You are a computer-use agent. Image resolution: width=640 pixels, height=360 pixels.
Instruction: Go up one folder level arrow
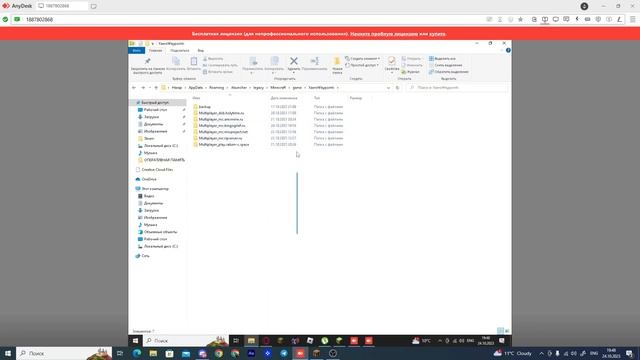click(x=156, y=88)
